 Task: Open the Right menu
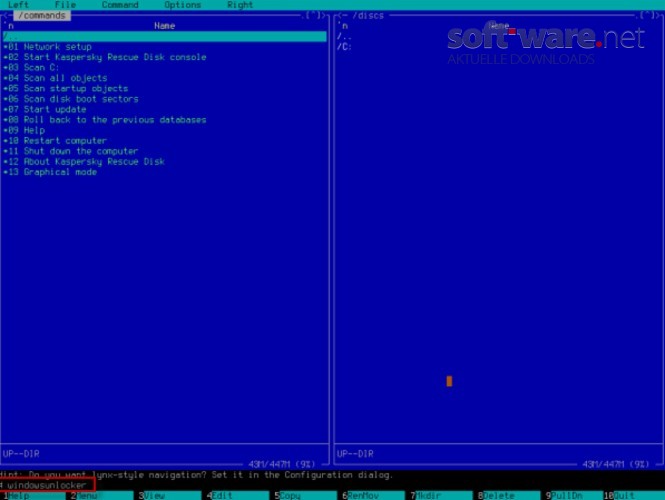pos(240,5)
